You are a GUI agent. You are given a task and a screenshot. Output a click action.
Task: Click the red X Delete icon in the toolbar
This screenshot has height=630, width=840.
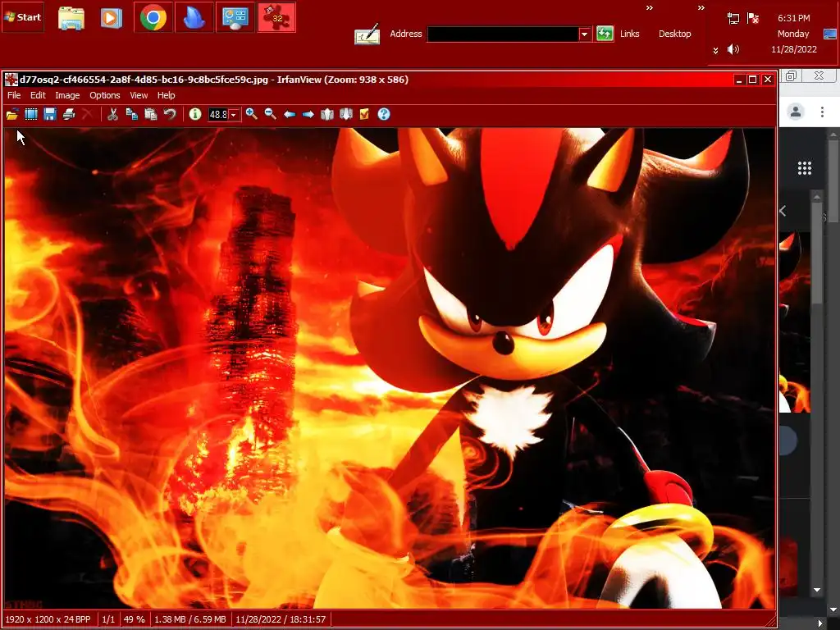coord(87,114)
